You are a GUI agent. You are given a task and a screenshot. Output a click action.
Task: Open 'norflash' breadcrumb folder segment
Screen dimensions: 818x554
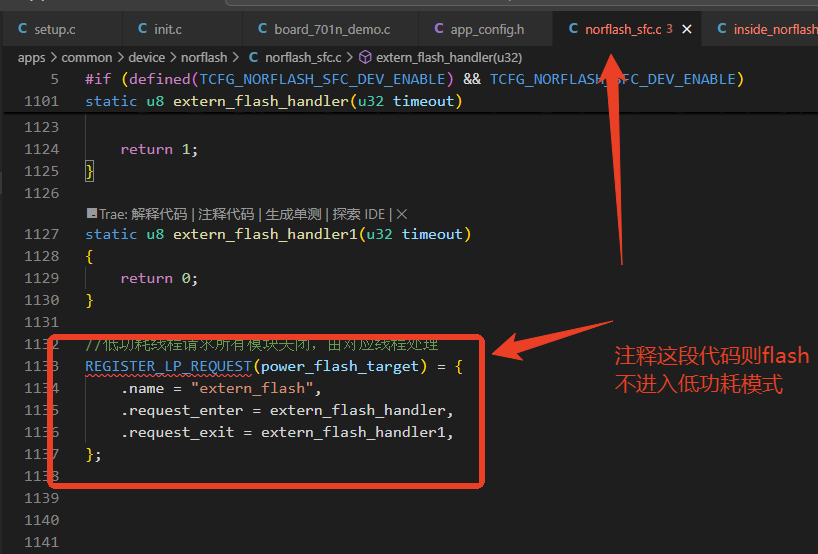(204, 57)
